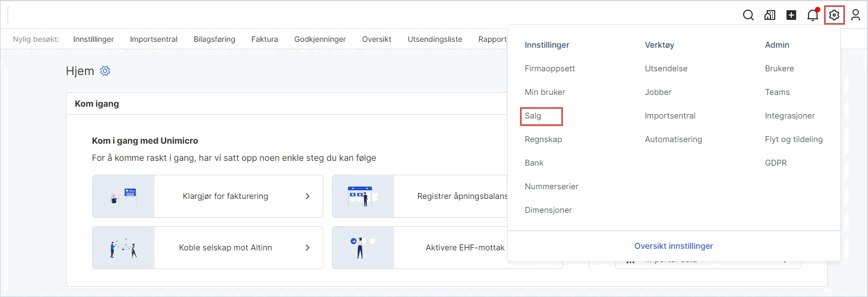Open the user profile icon
868x297 pixels.
(856, 15)
